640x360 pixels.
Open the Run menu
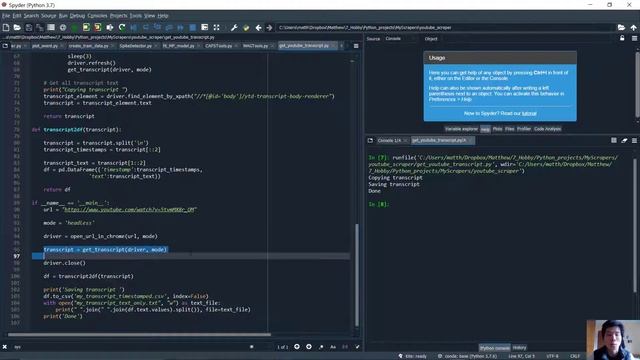(x=63, y=16)
